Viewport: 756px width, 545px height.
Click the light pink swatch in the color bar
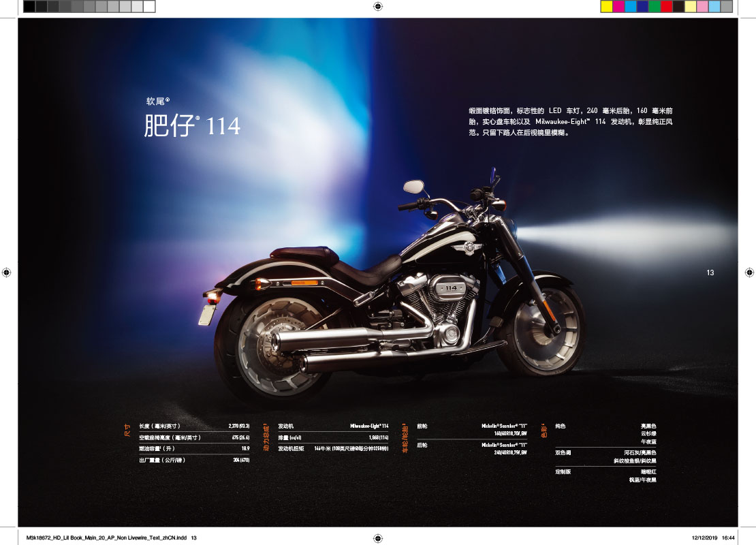point(702,6)
